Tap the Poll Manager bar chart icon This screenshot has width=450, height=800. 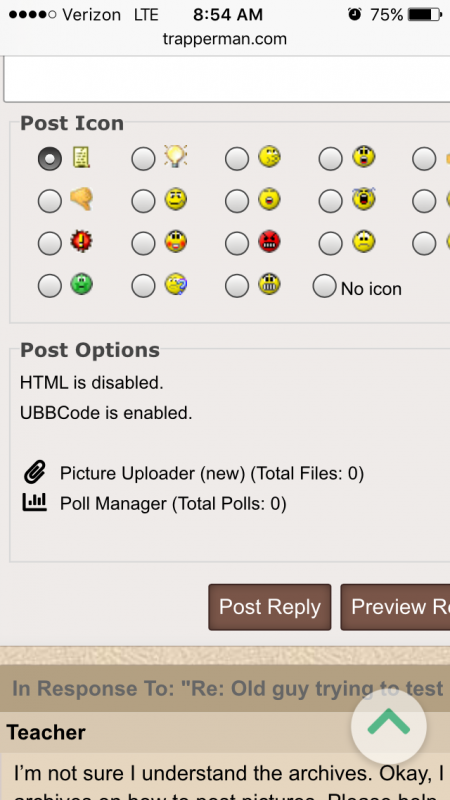[x=35, y=503]
